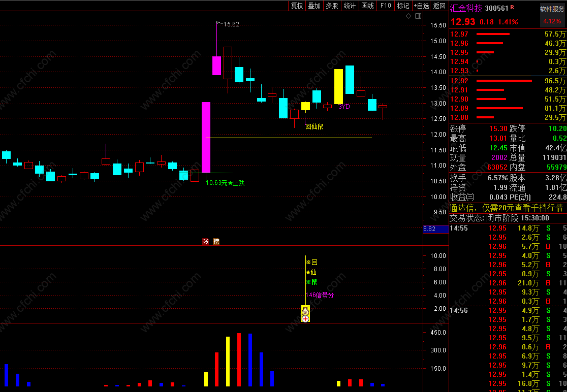Open the 叠加 overlay option
Image resolution: width=567 pixels, height=392 pixels.
click(314, 6)
